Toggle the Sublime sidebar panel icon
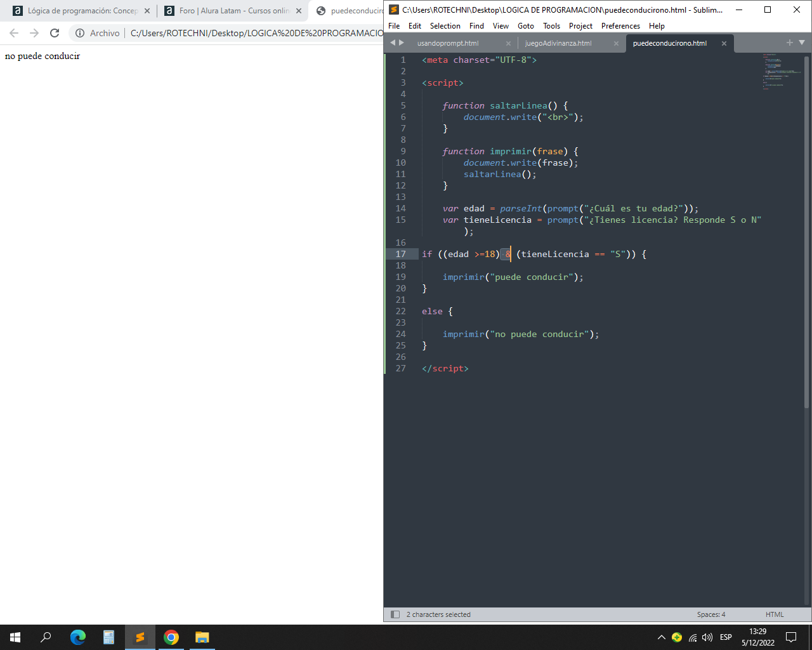The height and width of the screenshot is (650, 812). pyautogui.click(x=395, y=614)
